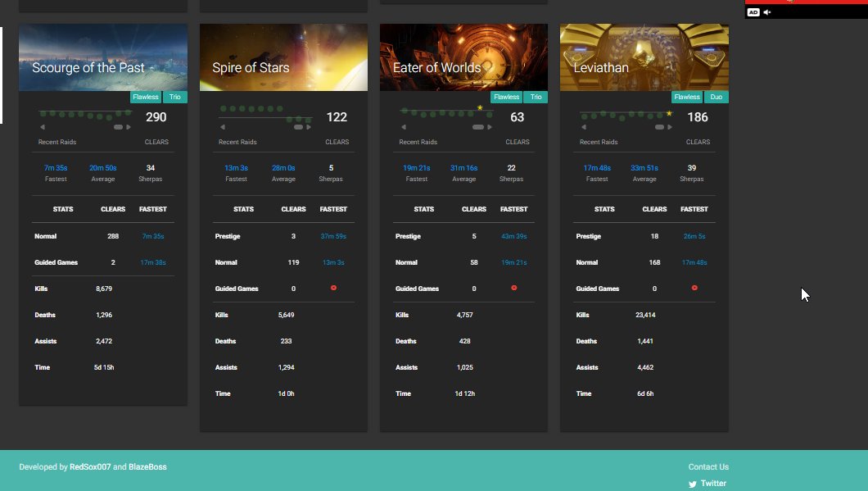The width and height of the screenshot is (868, 491).
Task: Click Leviathan 186 clears count
Action: click(698, 117)
